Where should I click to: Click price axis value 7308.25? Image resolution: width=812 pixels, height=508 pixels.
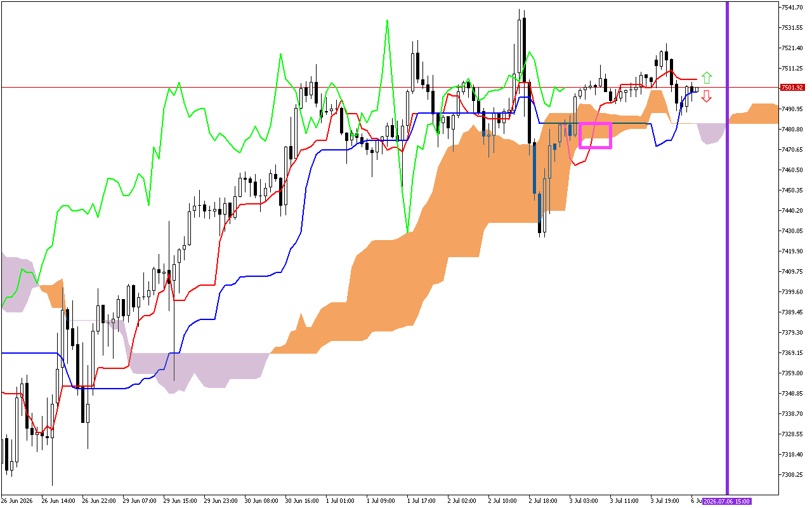point(793,475)
